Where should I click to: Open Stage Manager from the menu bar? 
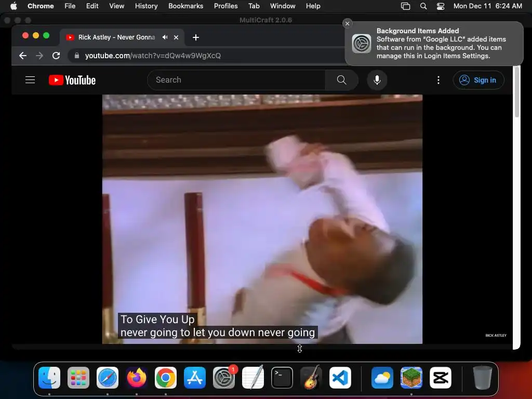click(x=405, y=6)
